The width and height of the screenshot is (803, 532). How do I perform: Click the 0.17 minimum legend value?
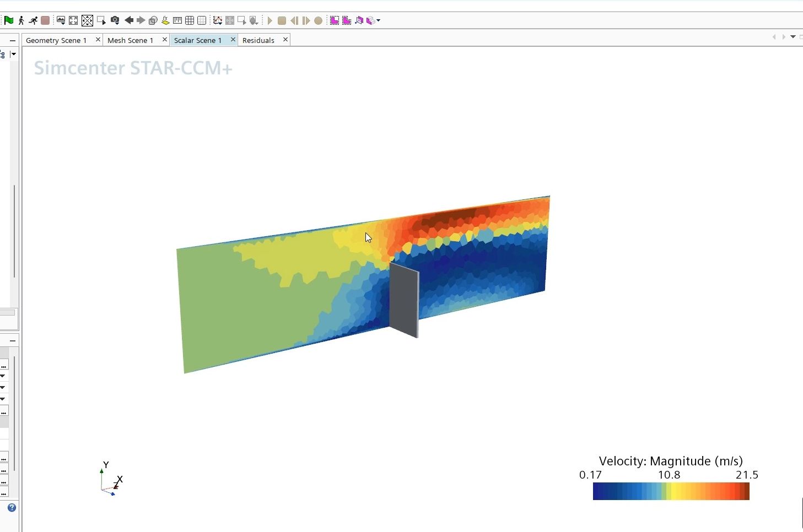pos(590,475)
